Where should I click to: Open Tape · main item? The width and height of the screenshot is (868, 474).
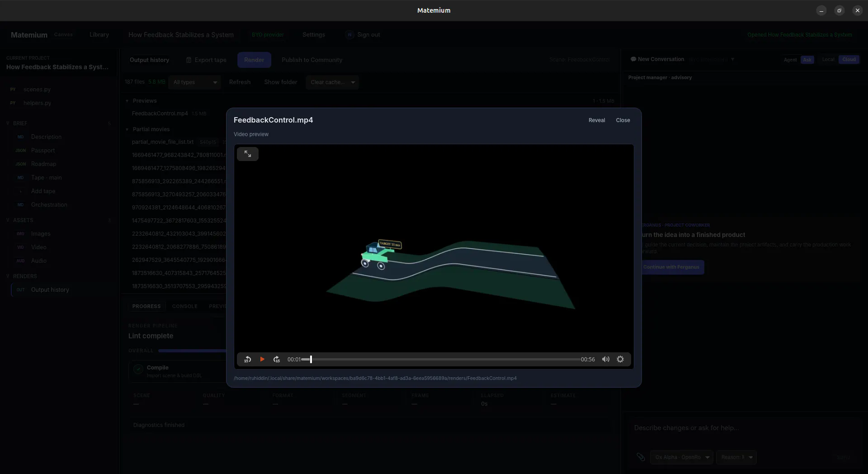[x=46, y=178]
